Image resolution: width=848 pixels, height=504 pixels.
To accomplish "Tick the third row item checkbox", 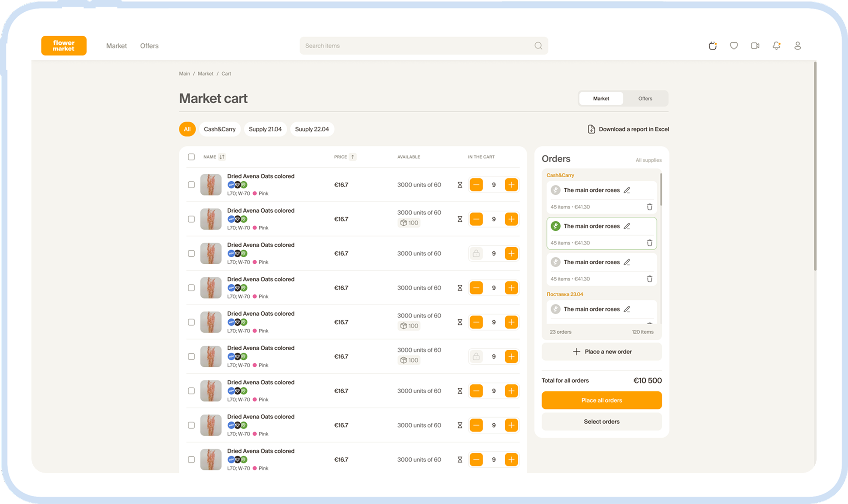I will (191, 253).
